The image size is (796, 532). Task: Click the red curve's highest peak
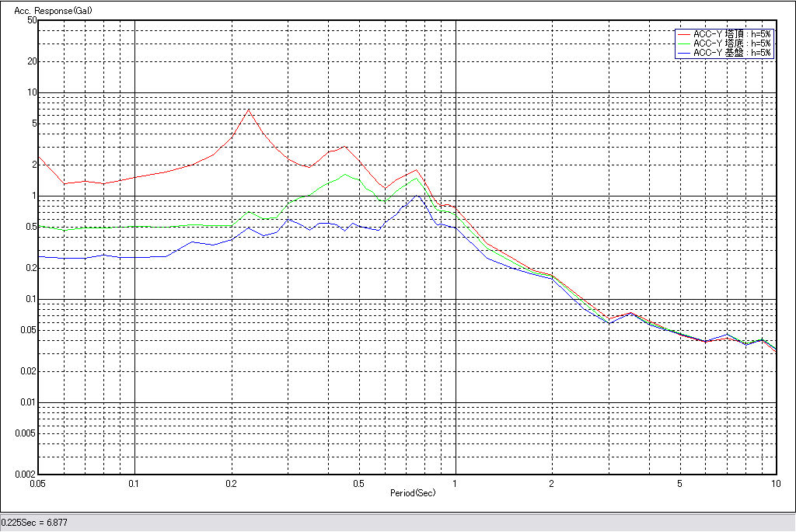click(x=249, y=110)
